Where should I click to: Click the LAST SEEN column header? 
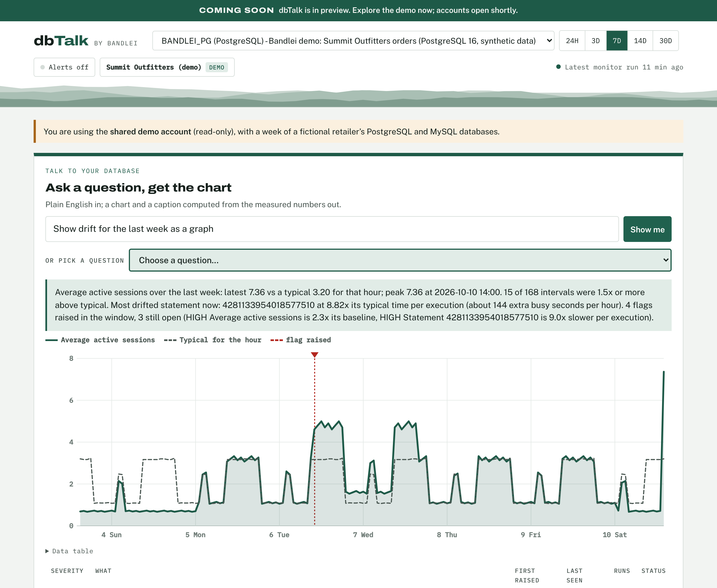(574, 575)
